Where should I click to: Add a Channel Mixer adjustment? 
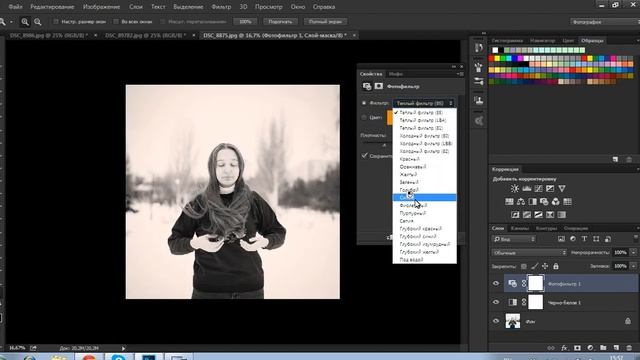pos(556,202)
